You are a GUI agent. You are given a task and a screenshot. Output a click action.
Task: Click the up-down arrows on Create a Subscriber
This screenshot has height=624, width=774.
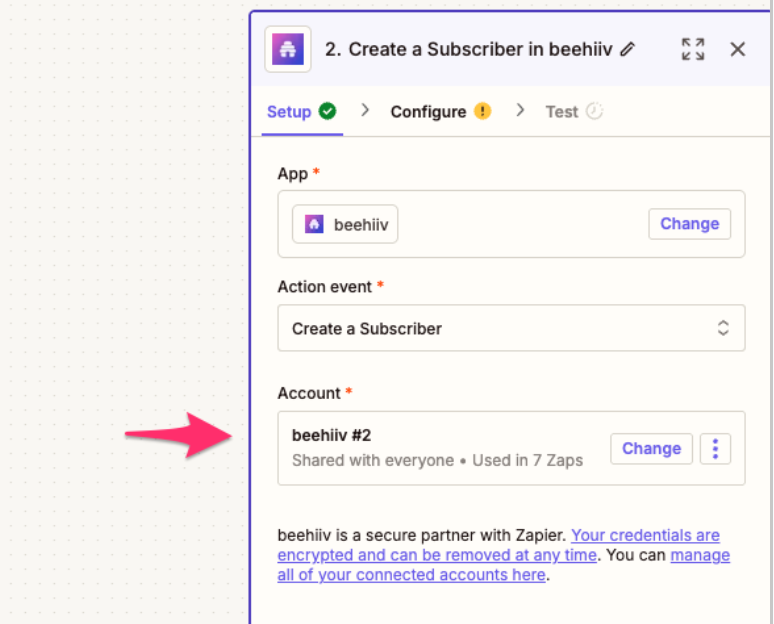click(723, 328)
